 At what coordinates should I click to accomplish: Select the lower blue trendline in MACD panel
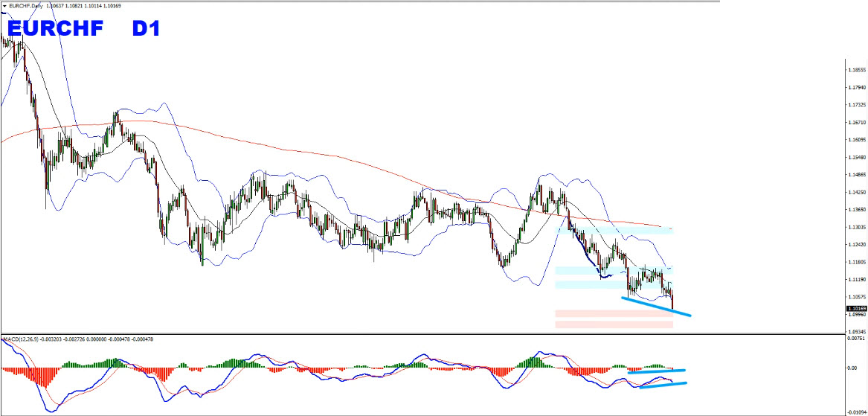pos(662,385)
